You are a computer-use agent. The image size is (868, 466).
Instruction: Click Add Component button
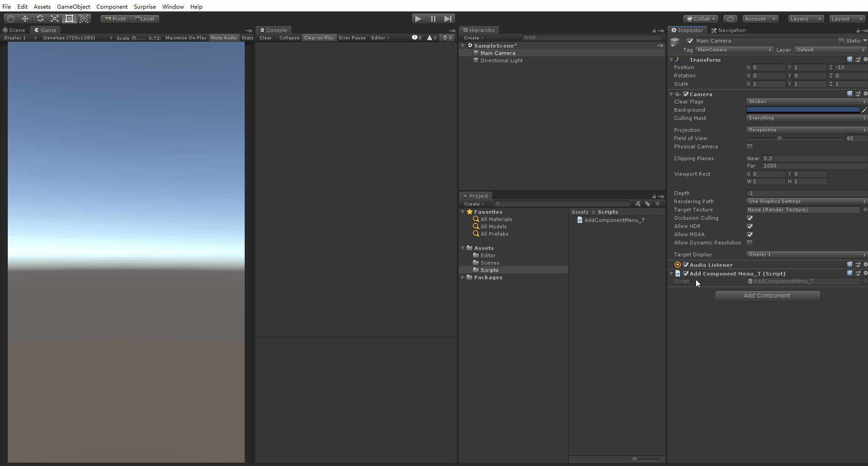point(767,296)
